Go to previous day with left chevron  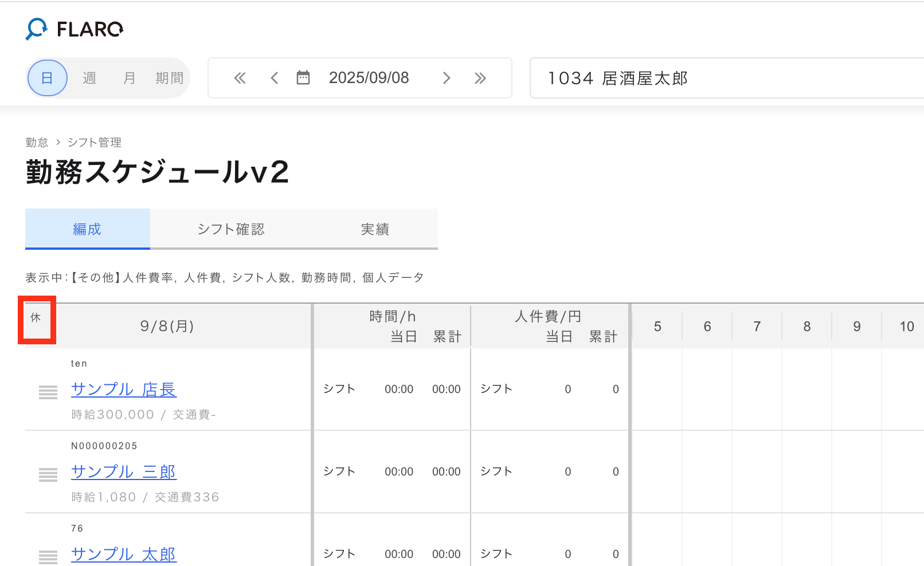[275, 78]
